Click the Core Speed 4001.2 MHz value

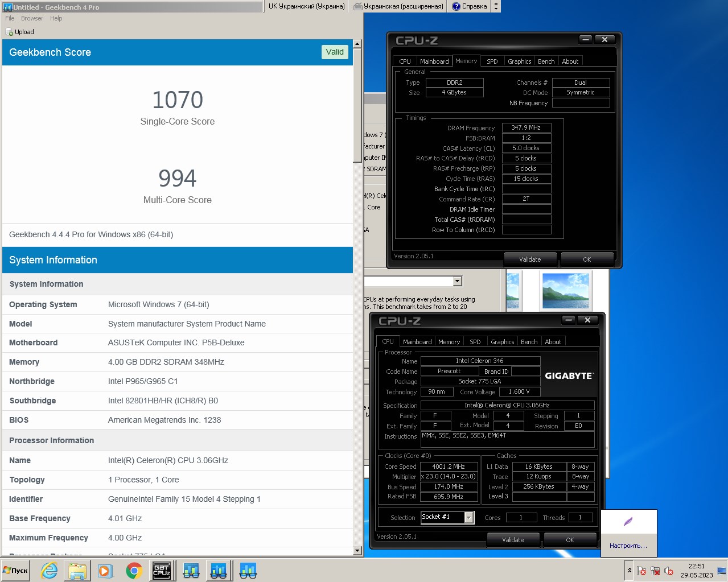449,467
